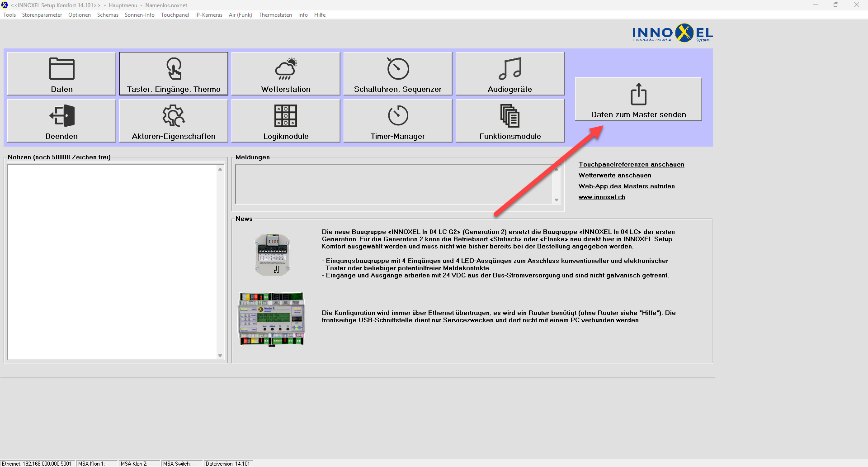Screen dimensions: 868x467
Task: Click inside the Meldungen message box
Action: (394, 184)
